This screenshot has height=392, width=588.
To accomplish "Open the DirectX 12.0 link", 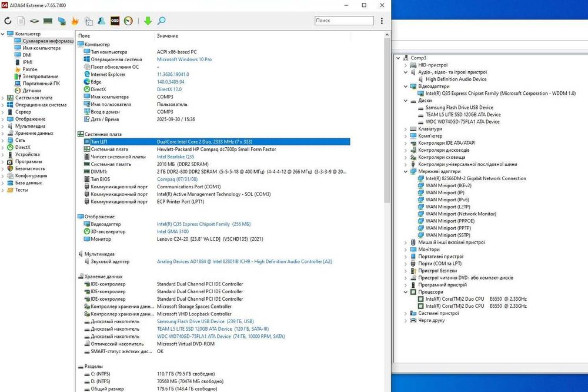I will coord(169,89).
